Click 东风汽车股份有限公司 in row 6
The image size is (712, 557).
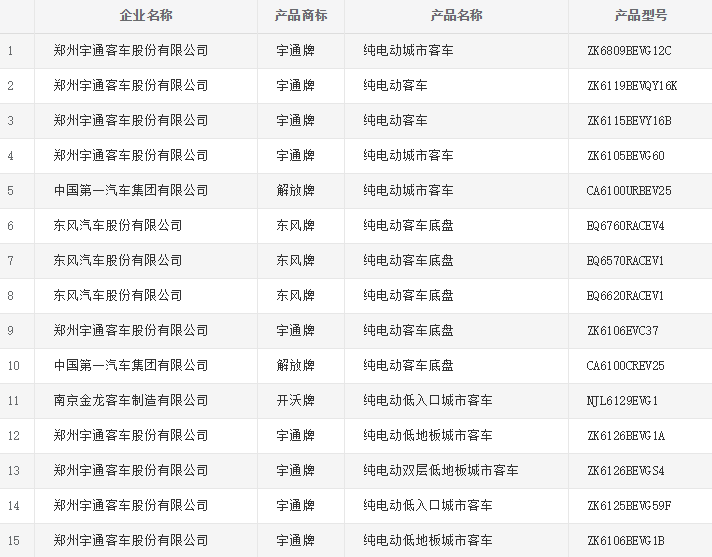(x=118, y=225)
